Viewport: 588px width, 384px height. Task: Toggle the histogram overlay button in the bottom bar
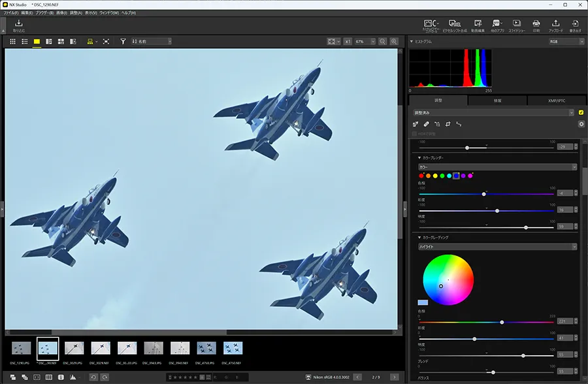tap(73, 377)
